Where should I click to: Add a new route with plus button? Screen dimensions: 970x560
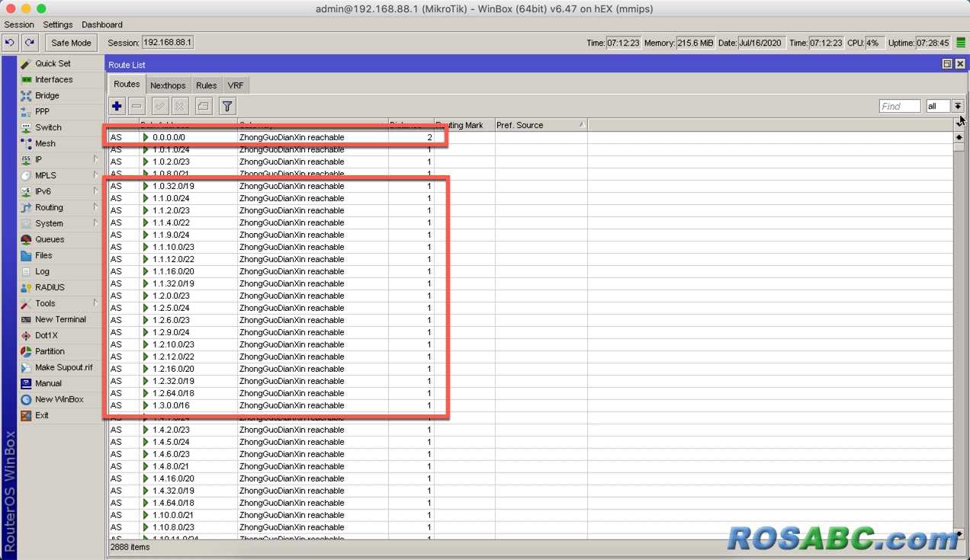(117, 106)
